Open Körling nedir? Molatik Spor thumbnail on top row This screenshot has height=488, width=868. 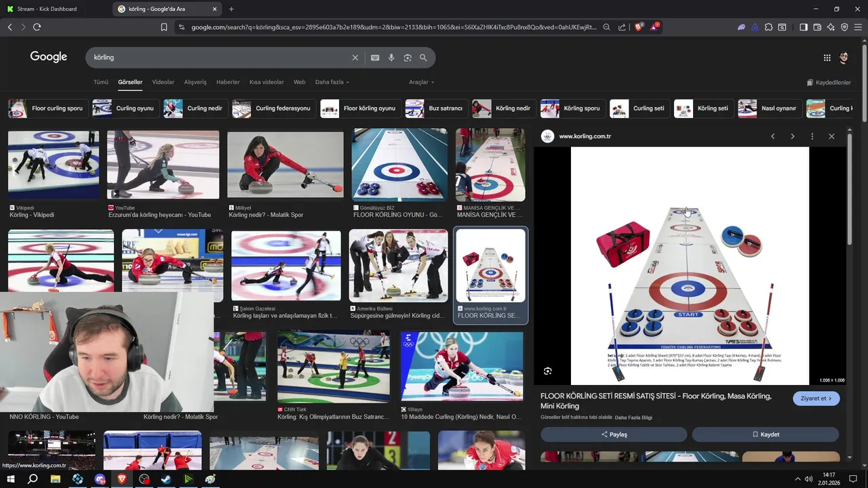(285, 165)
